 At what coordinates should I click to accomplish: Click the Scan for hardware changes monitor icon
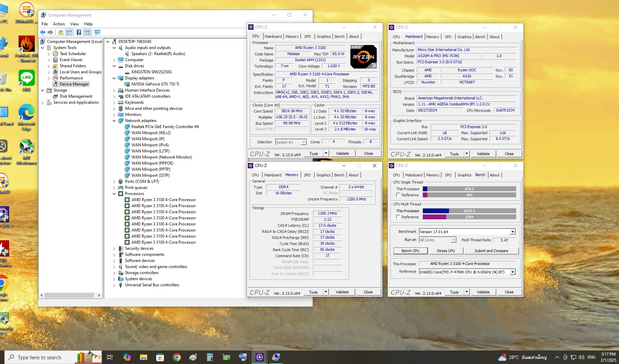(97, 32)
